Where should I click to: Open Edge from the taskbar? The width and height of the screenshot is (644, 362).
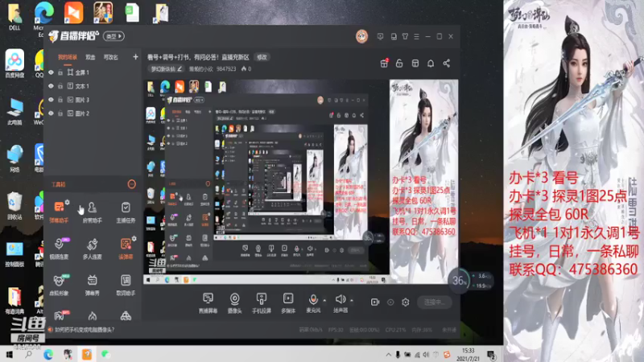pyautogui.click(x=48, y=354)
